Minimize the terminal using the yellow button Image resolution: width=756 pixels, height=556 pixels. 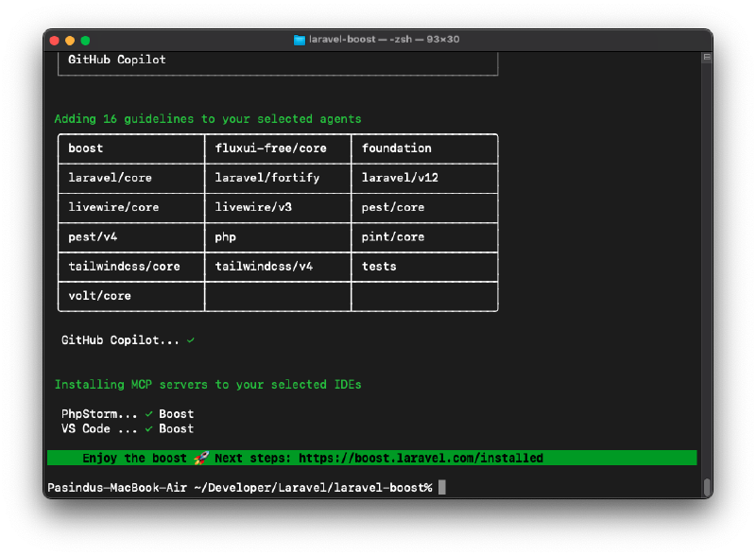click(69, 40)
